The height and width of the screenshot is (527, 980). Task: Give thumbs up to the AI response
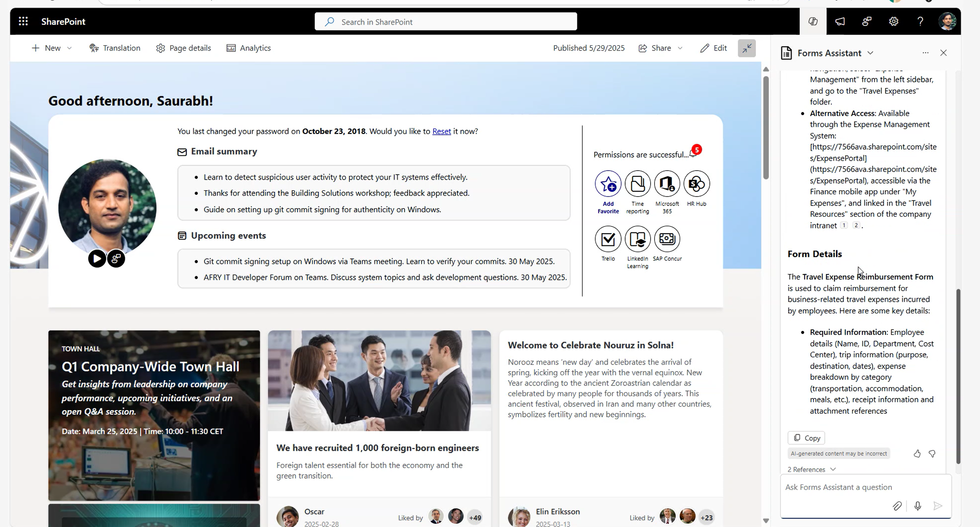[917, 454]
